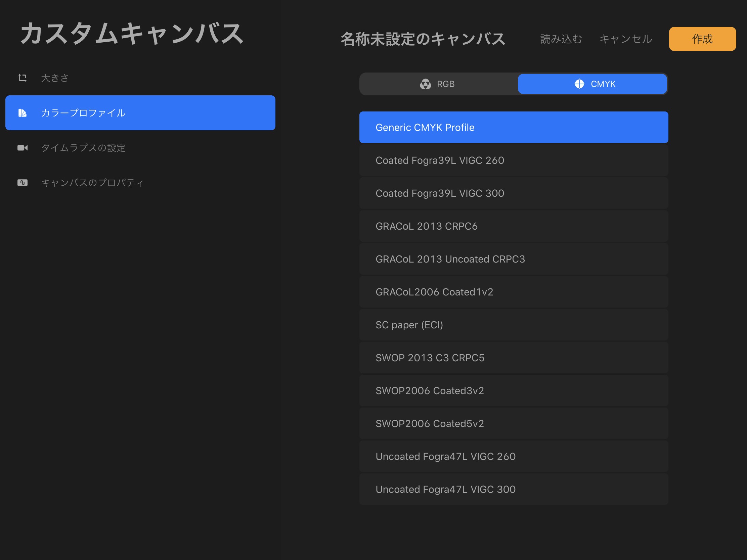Select GRACoL 2013 Uncoated CRPC3 profile

point(514,259)
